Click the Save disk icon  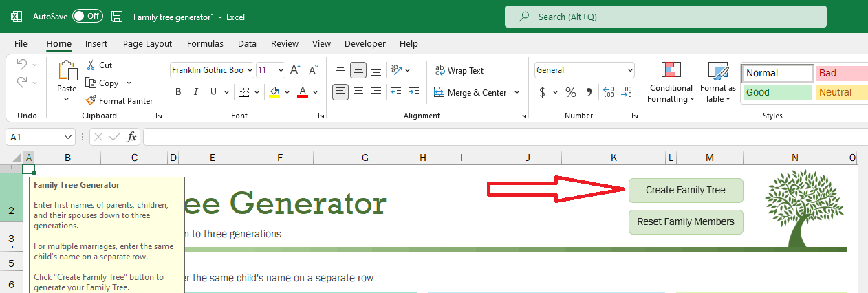pyautogui.click(x=117, y=16)
